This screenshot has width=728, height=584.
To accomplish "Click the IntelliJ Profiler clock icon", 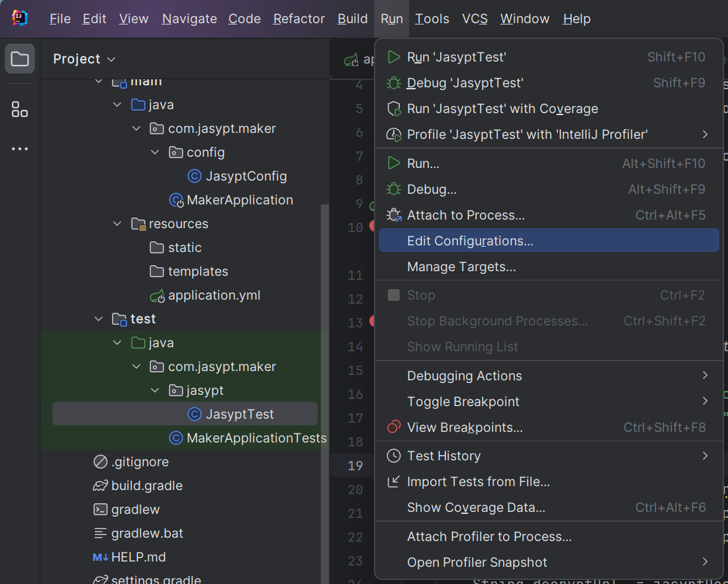I will pyautogui.click(x=394, y=134).
